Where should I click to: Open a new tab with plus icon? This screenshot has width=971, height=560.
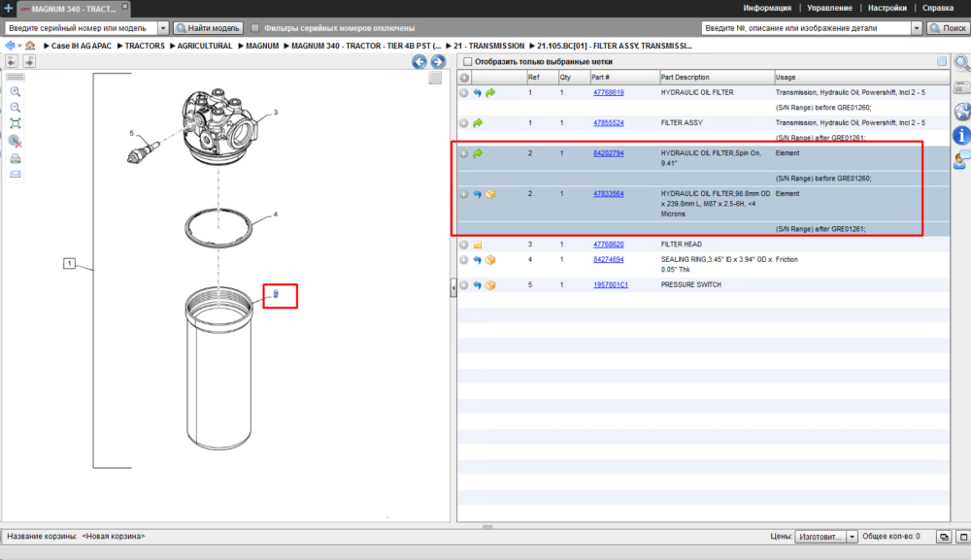point(8,8)
